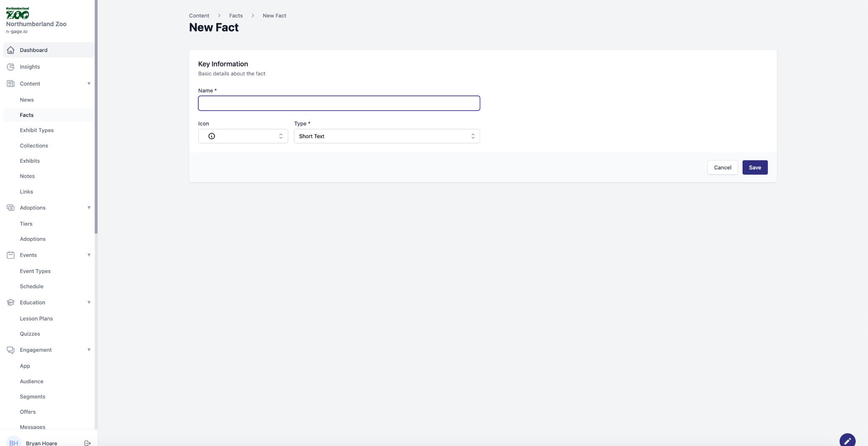Collapse the Events section arrow
Image resolution: width=868 pixels, height=446 pixels.
pos(89,255)
